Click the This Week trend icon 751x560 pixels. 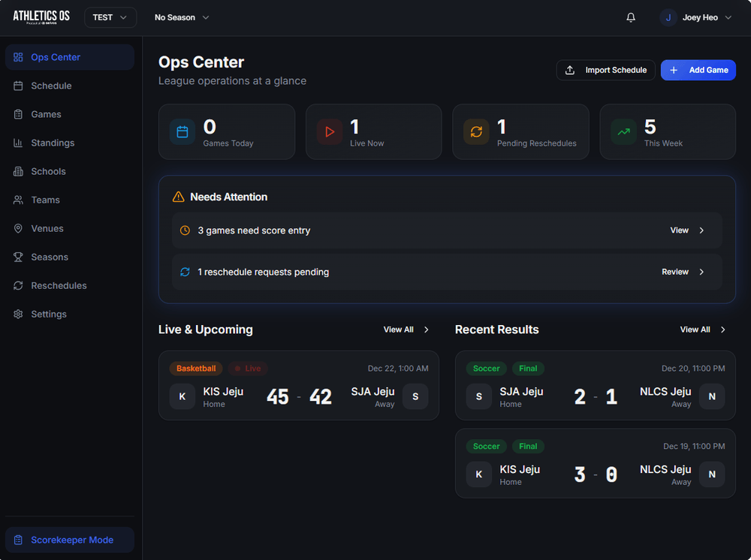click(623, 132)
